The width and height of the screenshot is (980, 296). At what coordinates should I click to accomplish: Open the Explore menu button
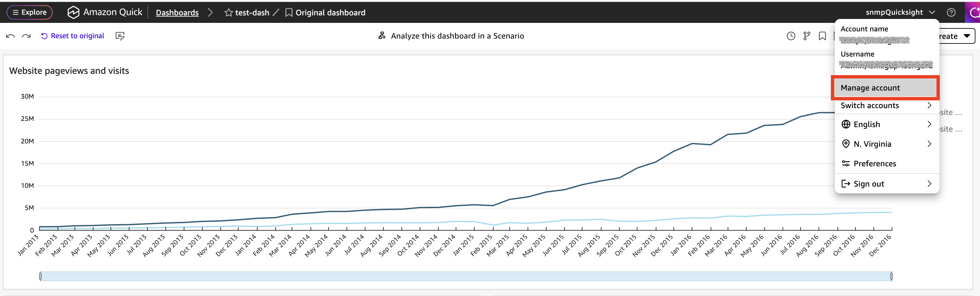[x=30, y=12]
